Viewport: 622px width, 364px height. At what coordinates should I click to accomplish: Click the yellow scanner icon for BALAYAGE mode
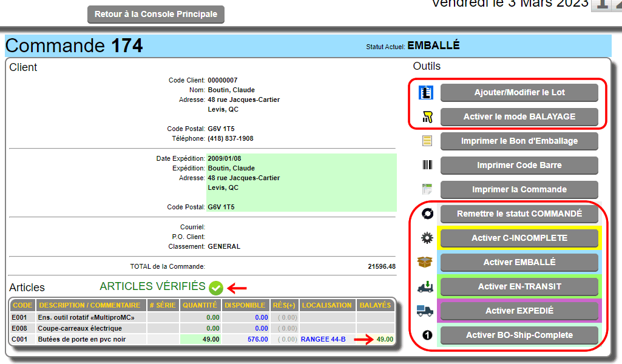pyautogui.click(x=427, y=117)
